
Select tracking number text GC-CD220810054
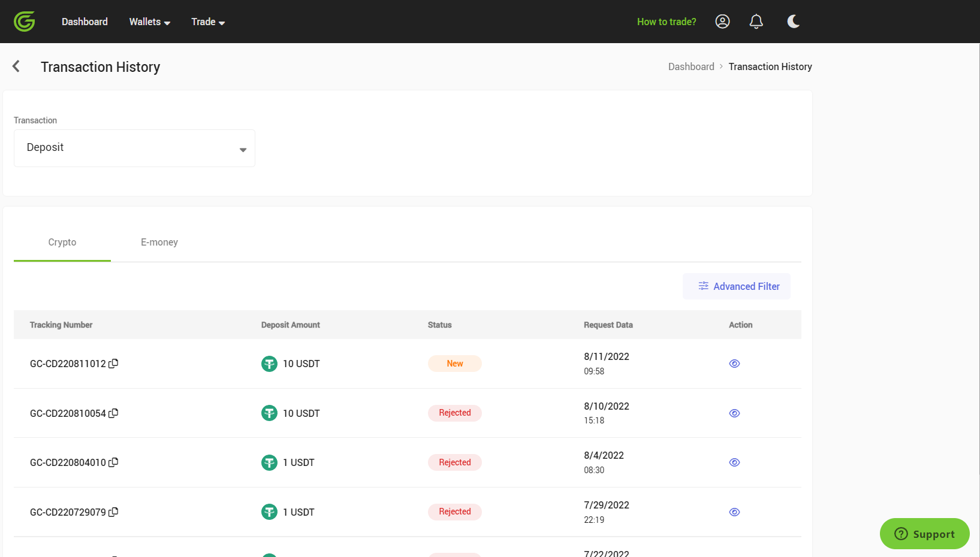(68, 413)
